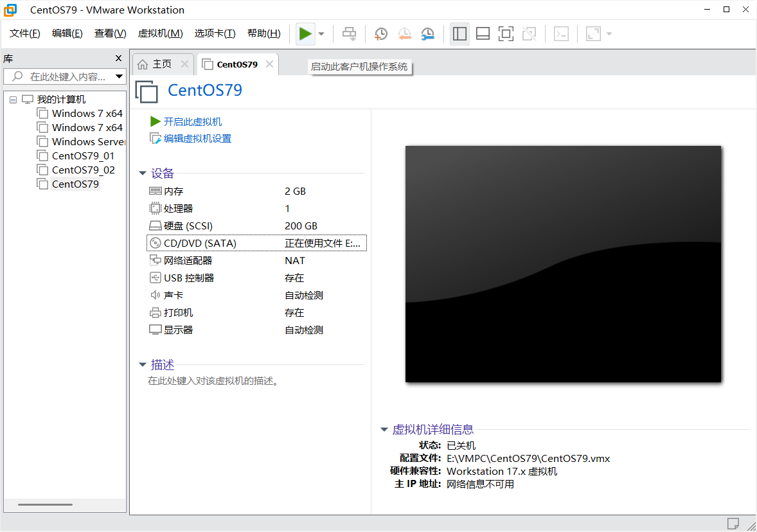Click the 打印机 printer icon
Screen dimensions: 757x532
click(155, 312)
